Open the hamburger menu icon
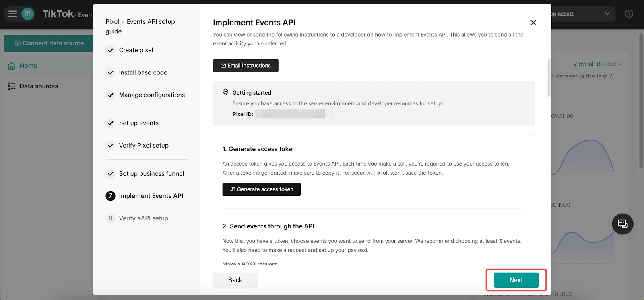 pos(12,14)
